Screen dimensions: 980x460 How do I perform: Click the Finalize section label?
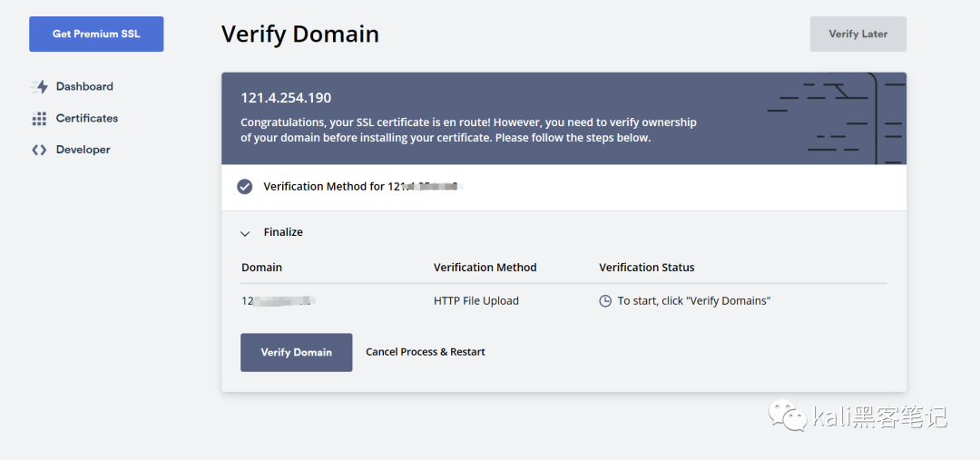click(283, 233)
